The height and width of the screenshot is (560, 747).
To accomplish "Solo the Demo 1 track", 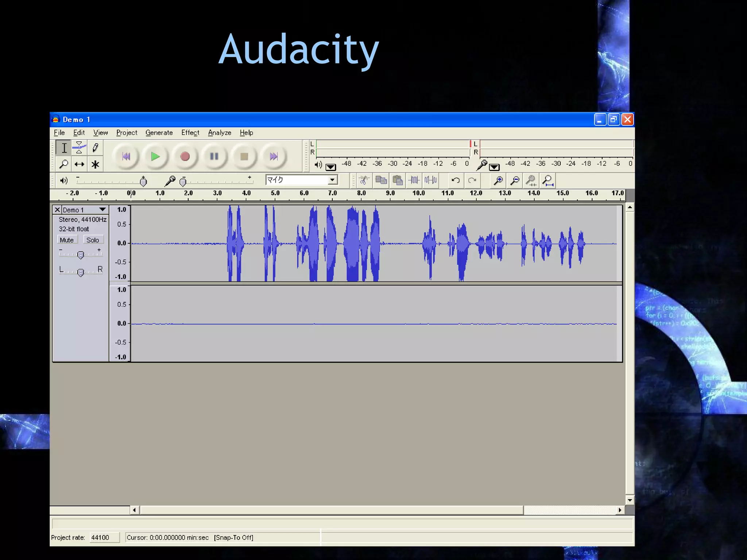I will click(x=93, y=240).
